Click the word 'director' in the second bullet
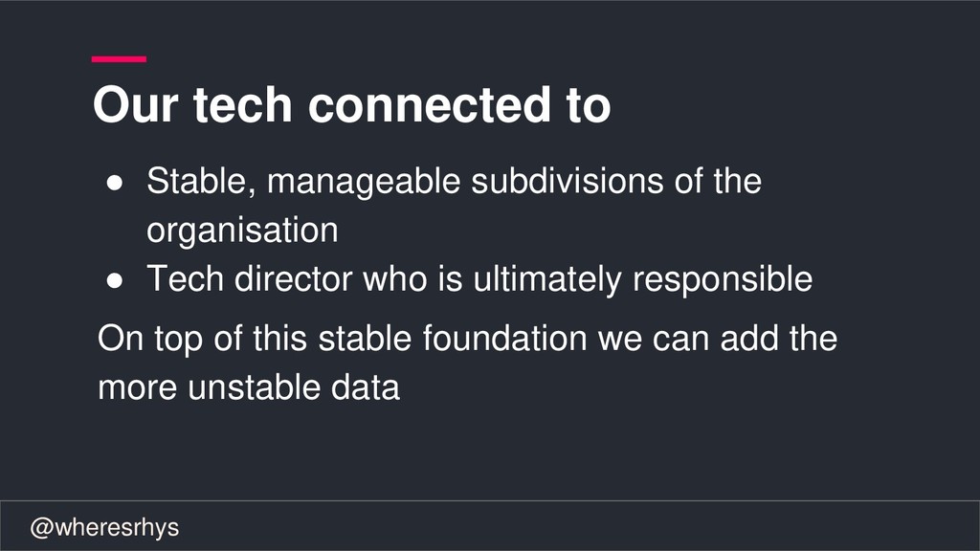Viewport: 980px width, 551px height. tap(293, 278)
